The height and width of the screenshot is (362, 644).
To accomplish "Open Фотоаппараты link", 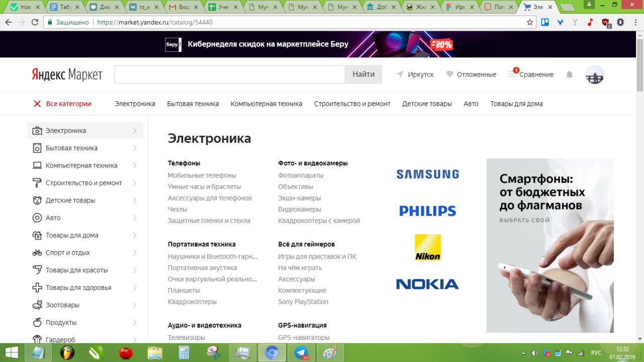I will coord(300,175).
